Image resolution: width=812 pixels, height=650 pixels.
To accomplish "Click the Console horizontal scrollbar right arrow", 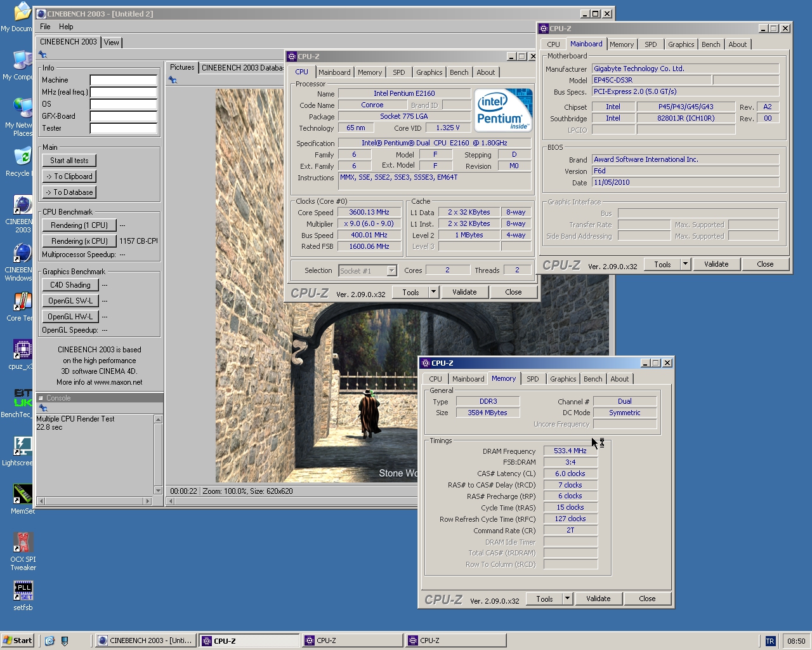I will tap(148, 501).
